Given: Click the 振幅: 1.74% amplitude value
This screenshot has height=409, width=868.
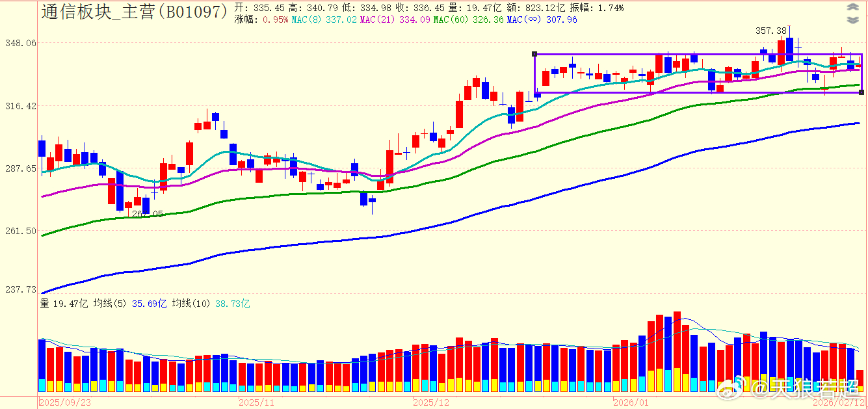Looking at the screenshot, I should click(597, 8).
